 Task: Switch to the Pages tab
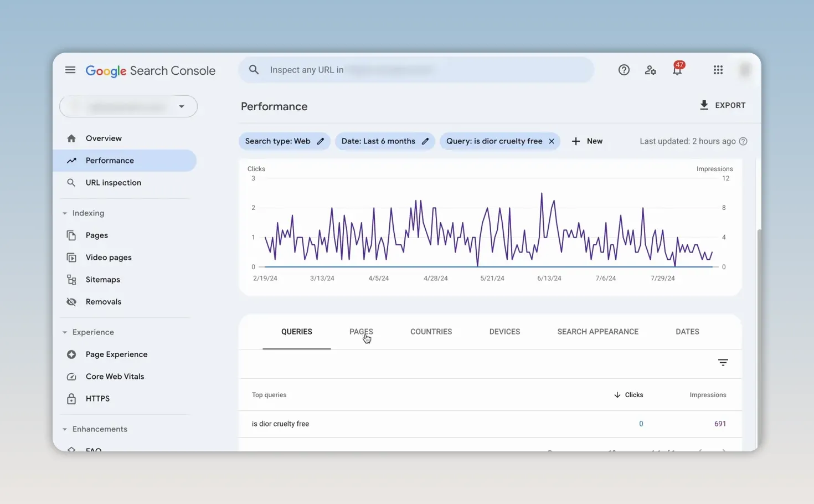361,332
